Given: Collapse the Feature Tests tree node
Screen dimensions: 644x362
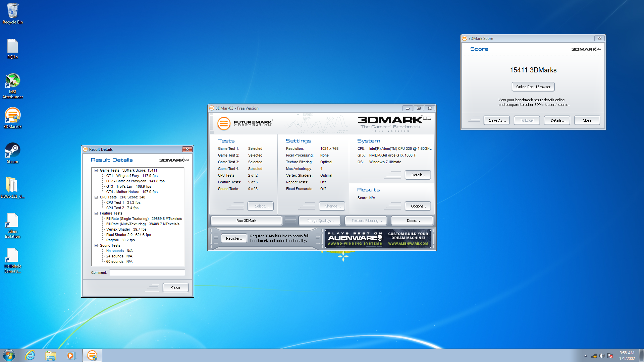Looking at the screenshot, I should click(x=96, y=213).
